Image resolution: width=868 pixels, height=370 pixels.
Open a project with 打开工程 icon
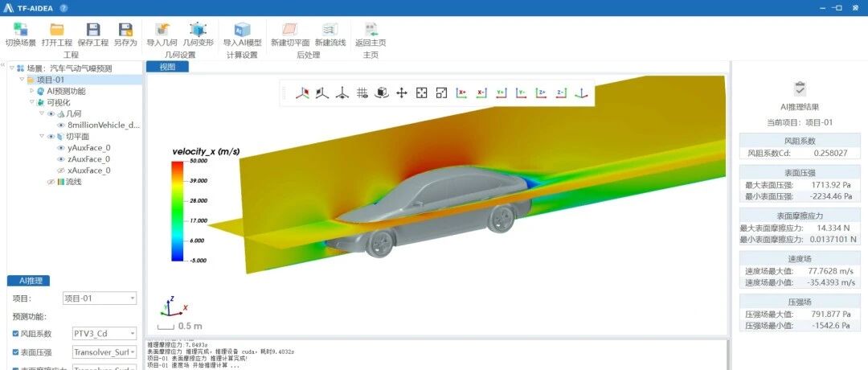[x=57, y=29]
